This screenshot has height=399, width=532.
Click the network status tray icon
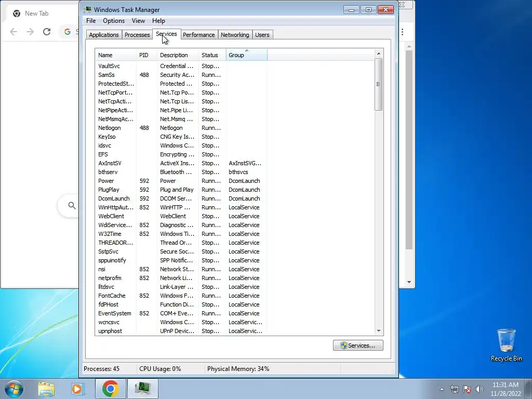454,389
